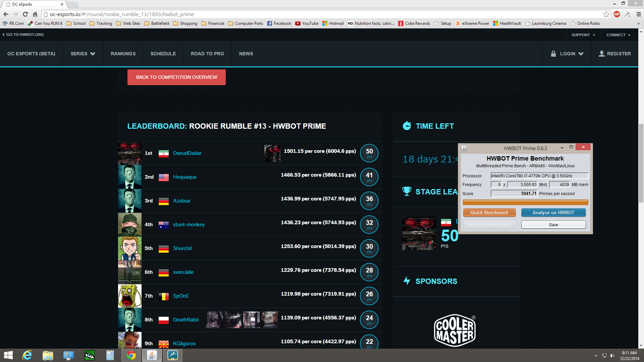Screen dimensions: 644x362
Task: Click the Cooler Master sponsor logo
Action: pyautogui.click(x=455, y=330)
